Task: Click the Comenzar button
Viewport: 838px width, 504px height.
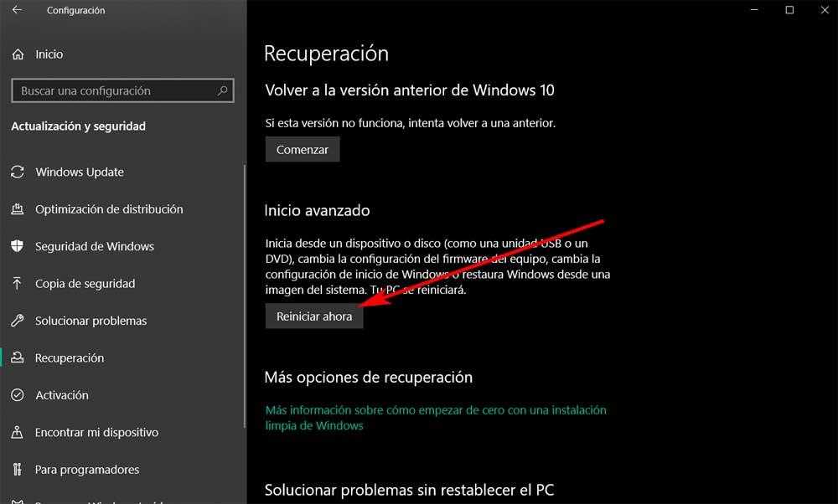Action: pos(303,150)
